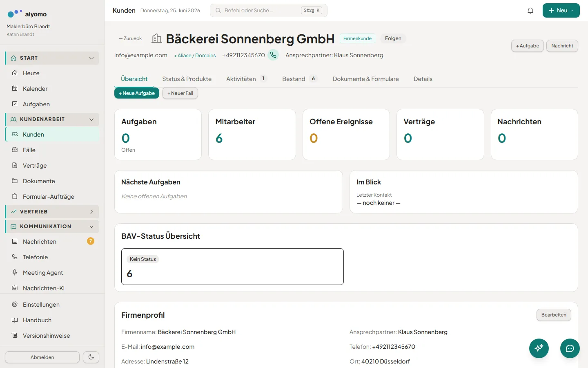The height and width of the screenshot is (368, 588).
Task: Switch to the Übersicht tab
Action: pyautogui.click(x=134, y=79)
